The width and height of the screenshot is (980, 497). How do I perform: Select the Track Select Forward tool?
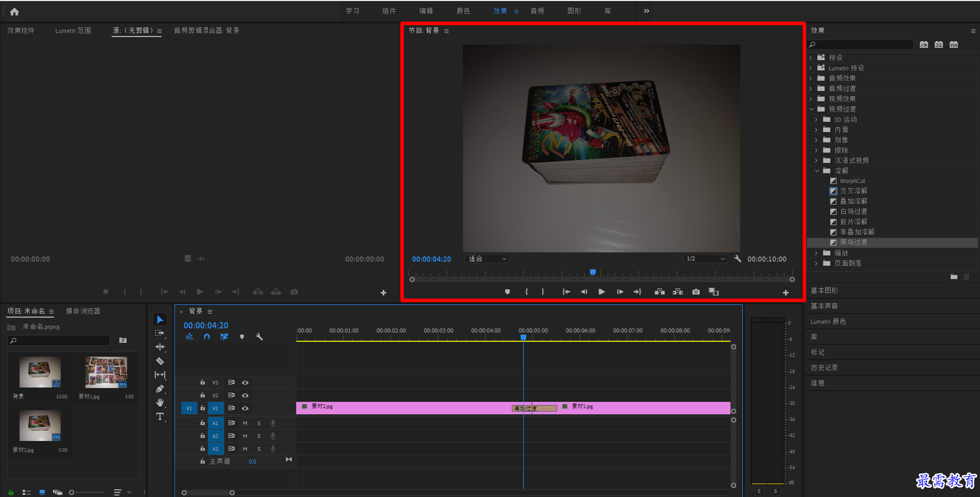pos(160,333)
